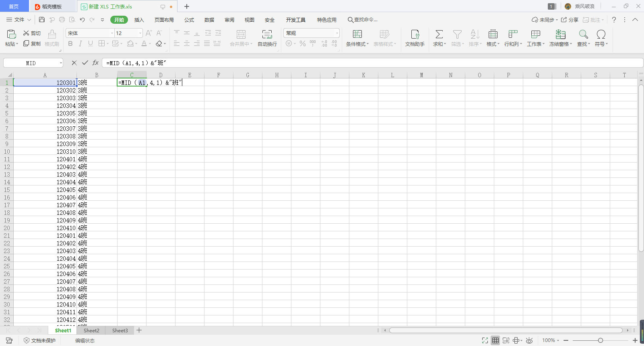The width and height of the screenshot is (644, 346).
Task: Expand the Name Box dropdown arrow
Action: (61, 63)
